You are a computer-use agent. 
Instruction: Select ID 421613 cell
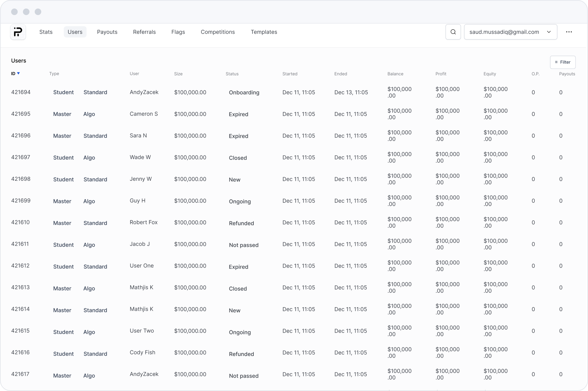coord(20,287)
